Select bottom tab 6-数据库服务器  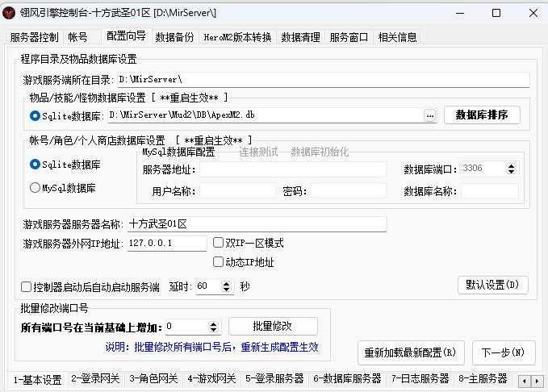click(x=347, y=379)
